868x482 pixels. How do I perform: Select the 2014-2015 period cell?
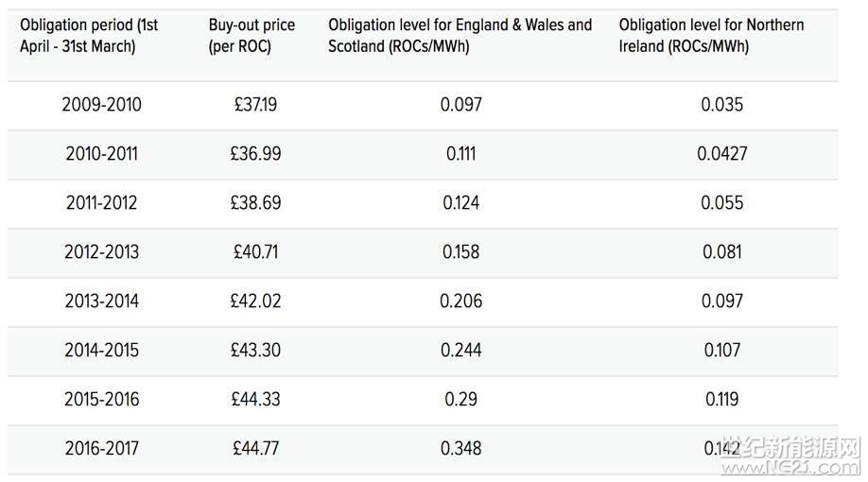(101, 351)
